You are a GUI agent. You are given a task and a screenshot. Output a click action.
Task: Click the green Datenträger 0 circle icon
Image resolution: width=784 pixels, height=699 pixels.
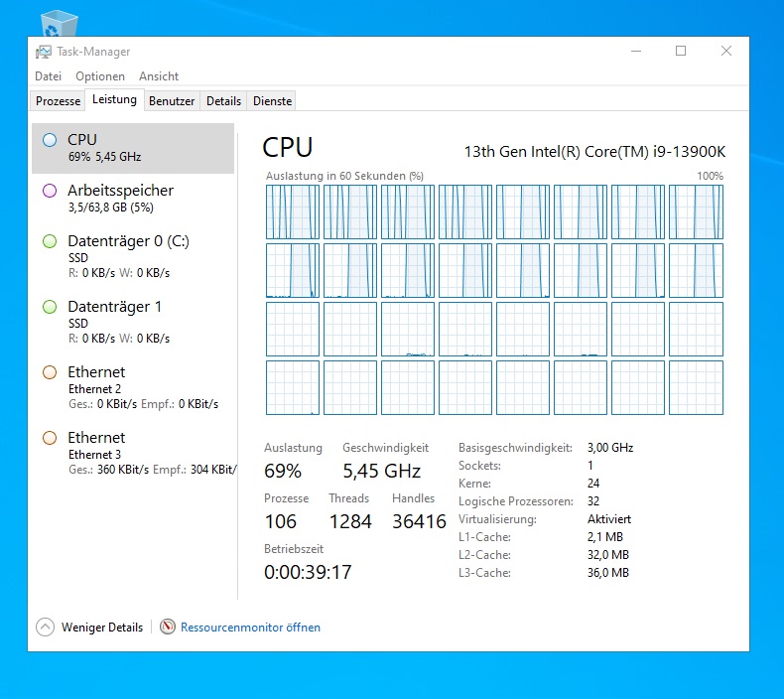(x=50, y=241)
